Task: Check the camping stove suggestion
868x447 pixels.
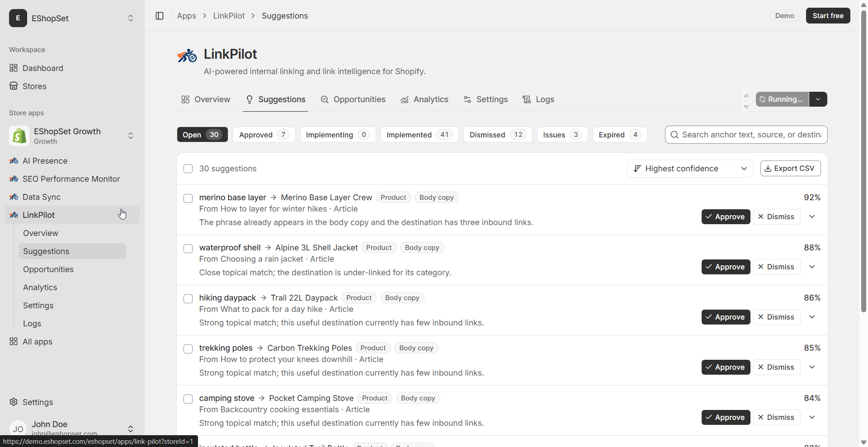Action: [x=188, y=399]
